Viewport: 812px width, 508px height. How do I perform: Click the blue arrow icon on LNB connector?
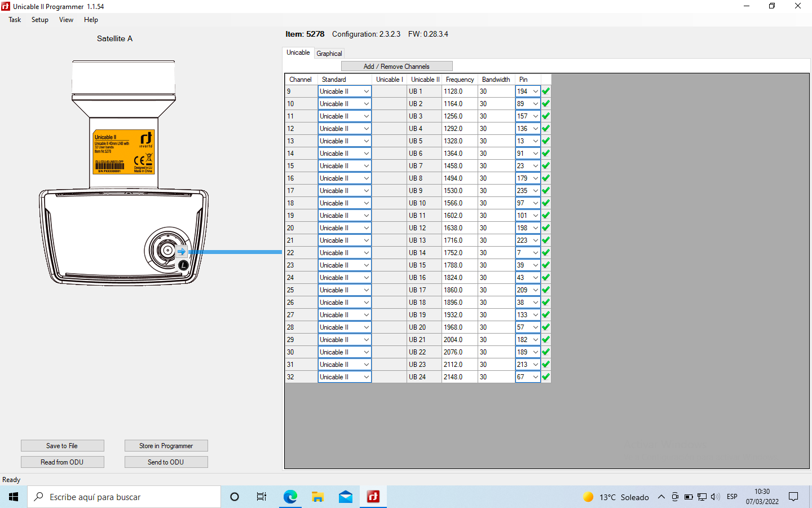[181, 252]
